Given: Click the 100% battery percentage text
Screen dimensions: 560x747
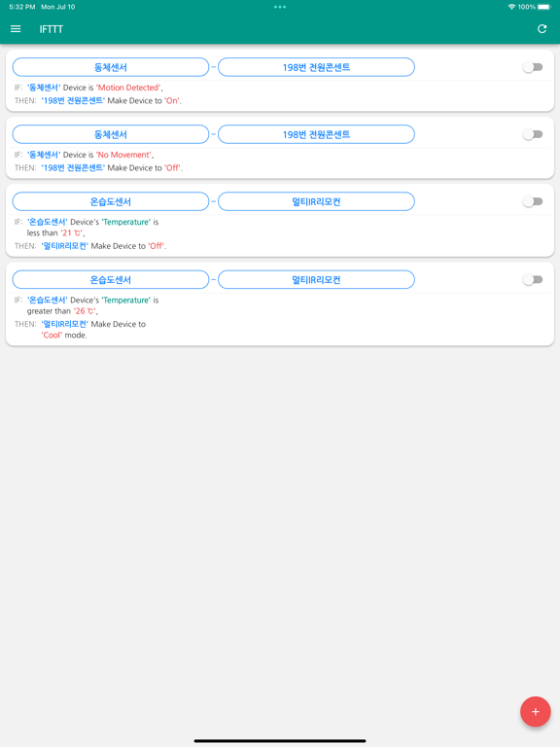Looking at the screenshot, I should [527, 7].
